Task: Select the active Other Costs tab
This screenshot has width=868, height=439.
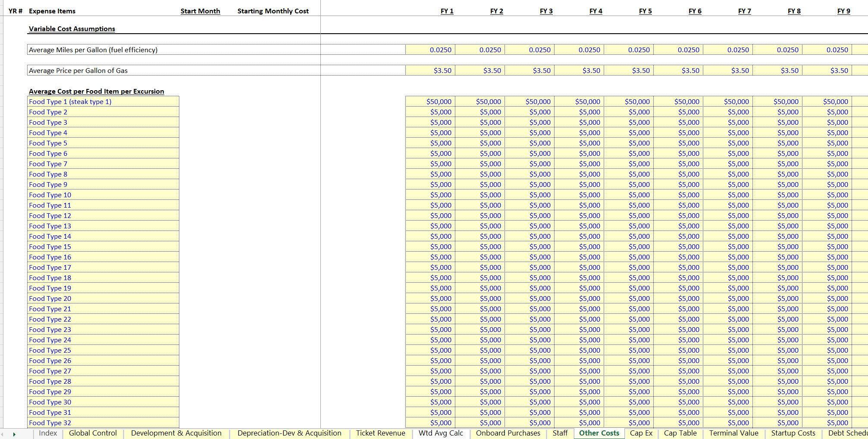Action: point(599,433)
